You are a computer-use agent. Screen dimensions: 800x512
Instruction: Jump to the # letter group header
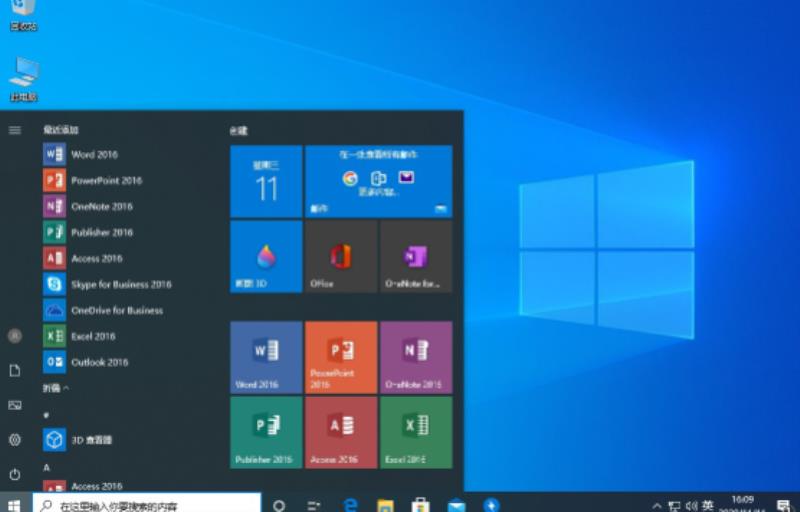pos(46,415)
